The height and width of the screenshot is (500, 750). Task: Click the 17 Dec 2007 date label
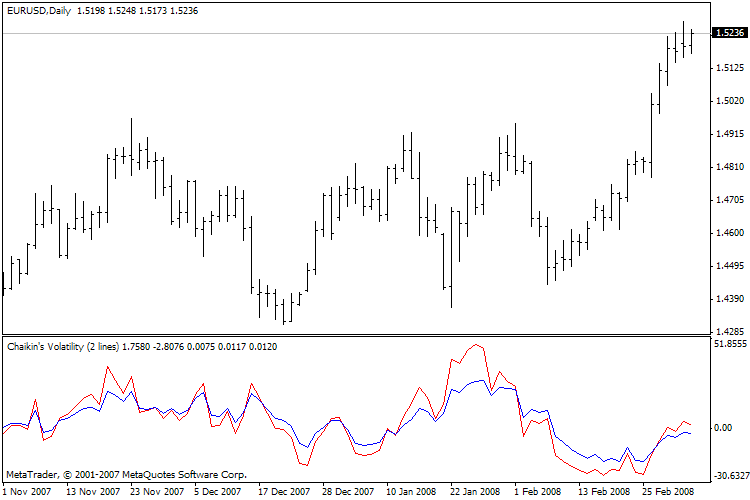point(284,491)
